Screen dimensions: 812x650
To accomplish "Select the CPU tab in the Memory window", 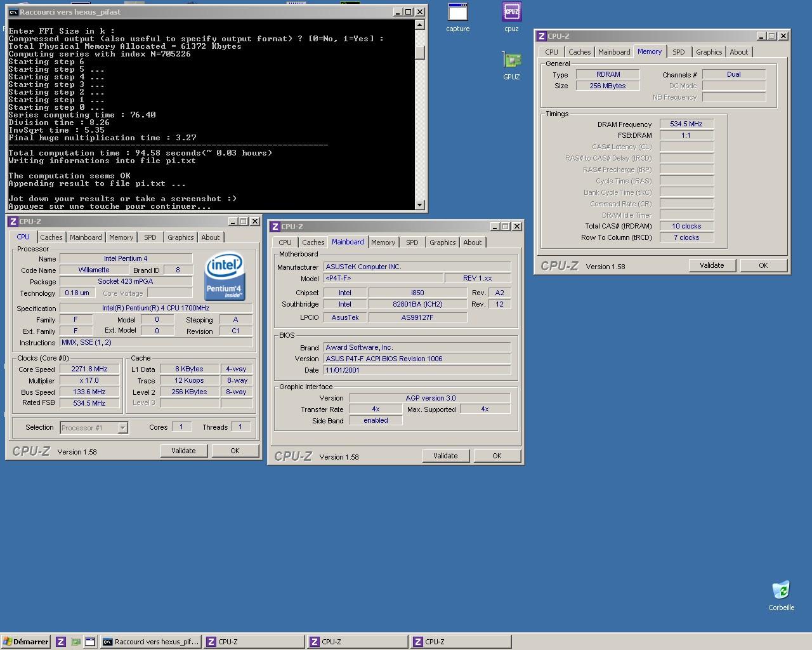I will click(552, 52).
